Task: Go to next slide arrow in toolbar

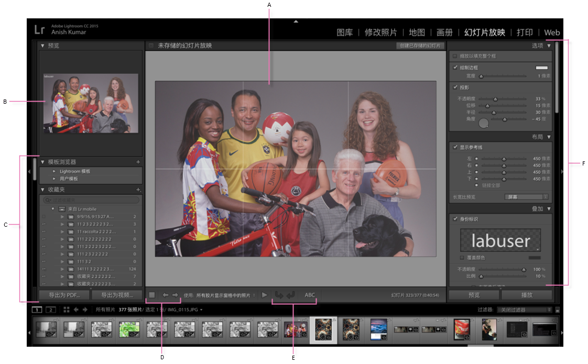Action: 175,295
